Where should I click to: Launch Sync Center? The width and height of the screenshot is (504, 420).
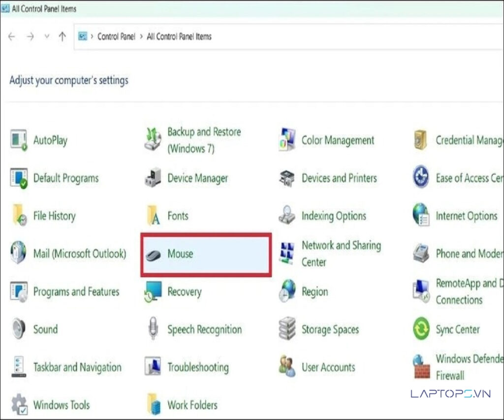[x=457, y=329]
